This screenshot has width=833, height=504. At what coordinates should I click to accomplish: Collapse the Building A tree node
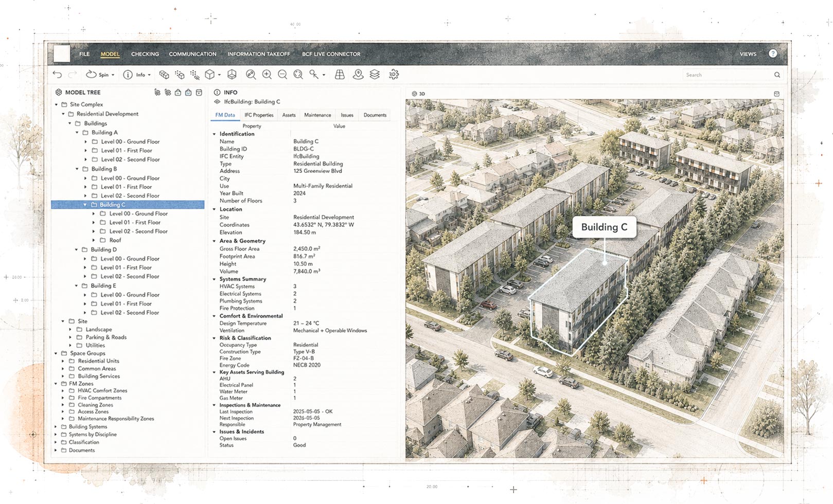(x=77, y=133)
